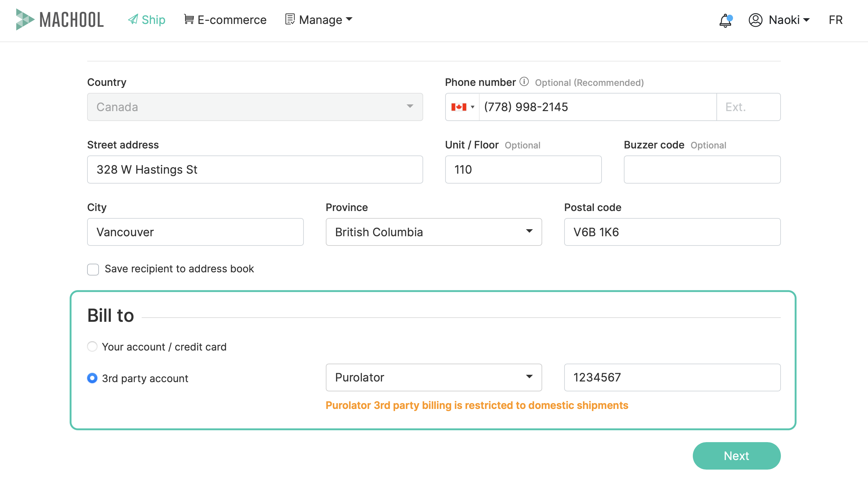The width and height of the screenshot is (868, 498).
Task: Click the Purolator billing restriction warning text
Action: (477, 405)
